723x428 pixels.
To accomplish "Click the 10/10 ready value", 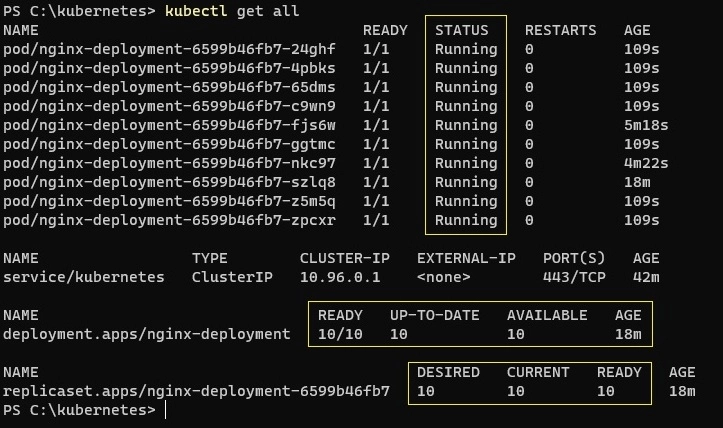I will 340,334.
